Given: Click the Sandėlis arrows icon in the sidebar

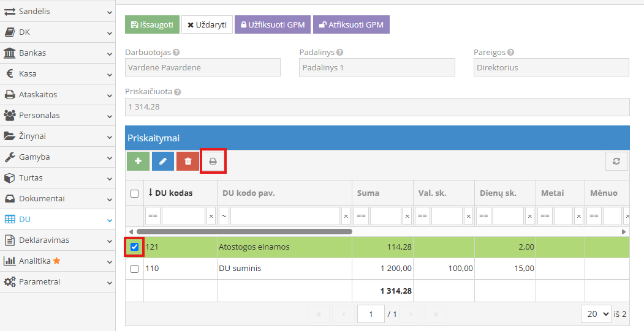Looking at the screenshot, I should 9,12.
